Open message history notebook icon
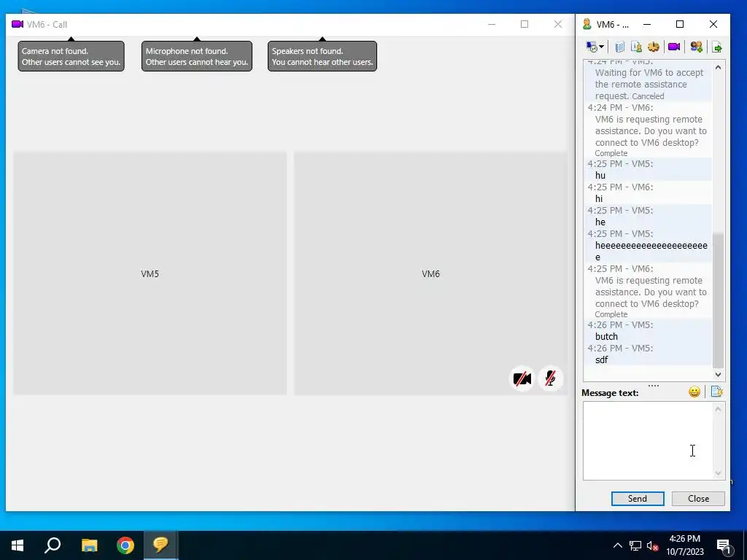Viewport: 747px width, 560px height. (619, 47)
